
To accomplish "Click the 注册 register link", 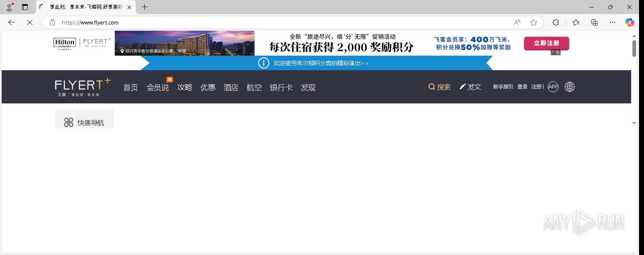I will tap(537, 87).
